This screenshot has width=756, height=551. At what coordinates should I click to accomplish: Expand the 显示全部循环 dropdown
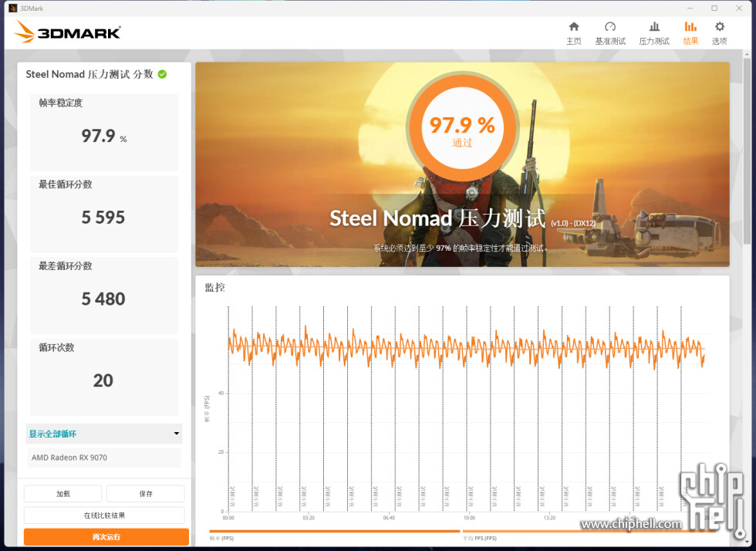(104, 433)
